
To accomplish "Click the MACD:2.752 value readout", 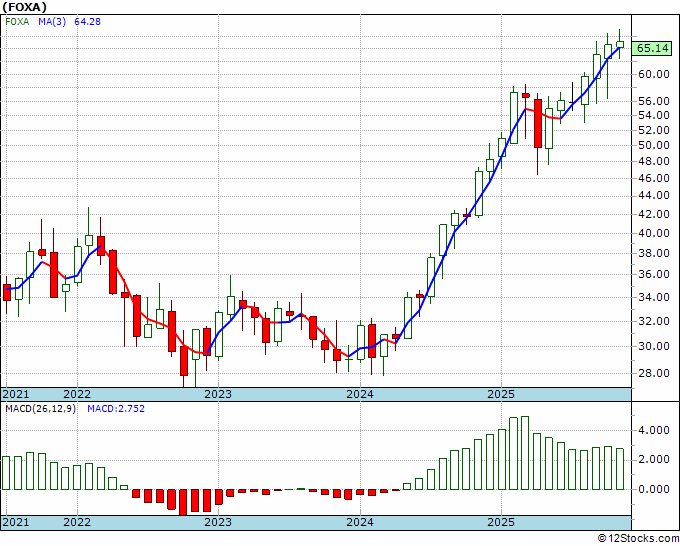I will click(x=116, y=409).
